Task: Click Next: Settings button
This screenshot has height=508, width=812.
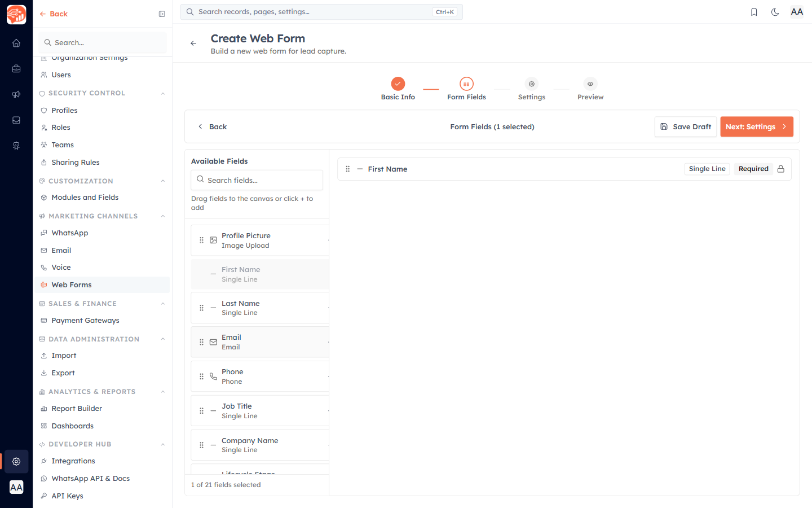Action: click(x=757, y=127)
